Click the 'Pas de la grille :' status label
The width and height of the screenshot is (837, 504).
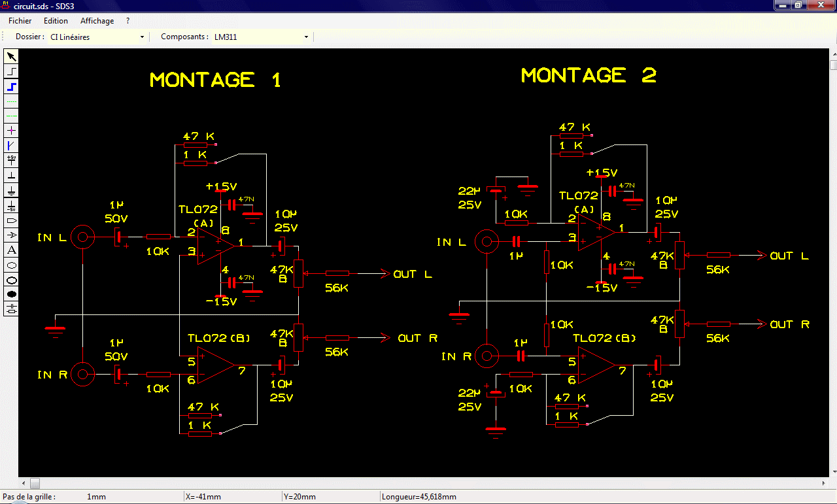(29, 497)
